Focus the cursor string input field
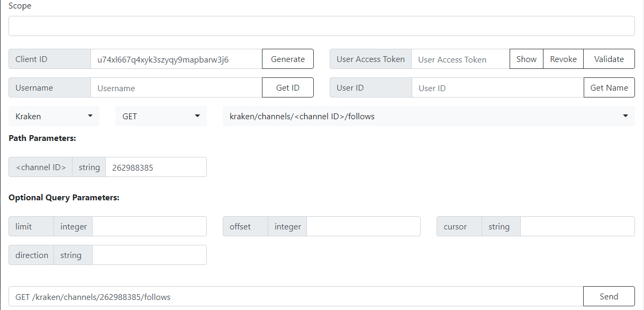The width and height of the screenshot is (644, 310). [x=577, y=227]
